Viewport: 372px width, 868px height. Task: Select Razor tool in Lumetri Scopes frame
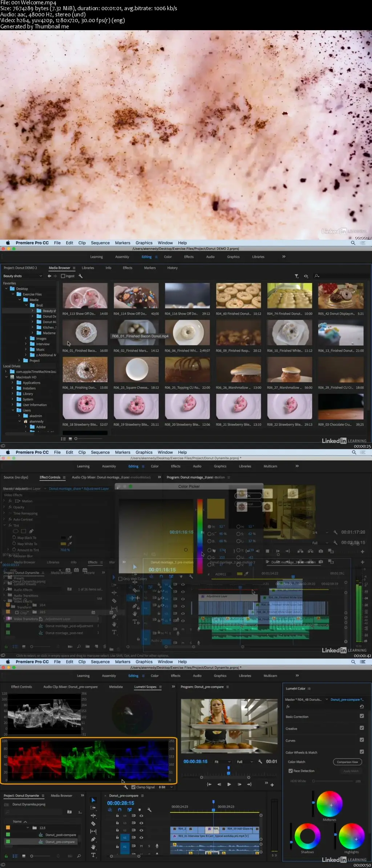pos(93,824)
